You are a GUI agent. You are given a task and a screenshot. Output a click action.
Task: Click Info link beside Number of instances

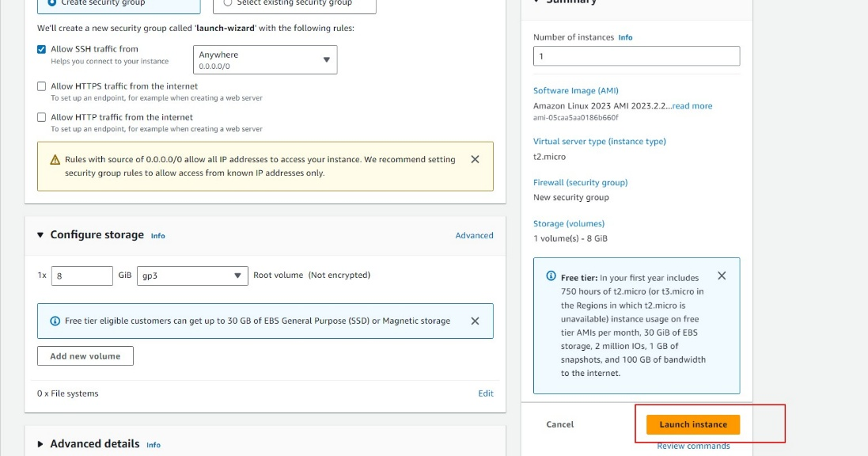(x=625, y=37)
